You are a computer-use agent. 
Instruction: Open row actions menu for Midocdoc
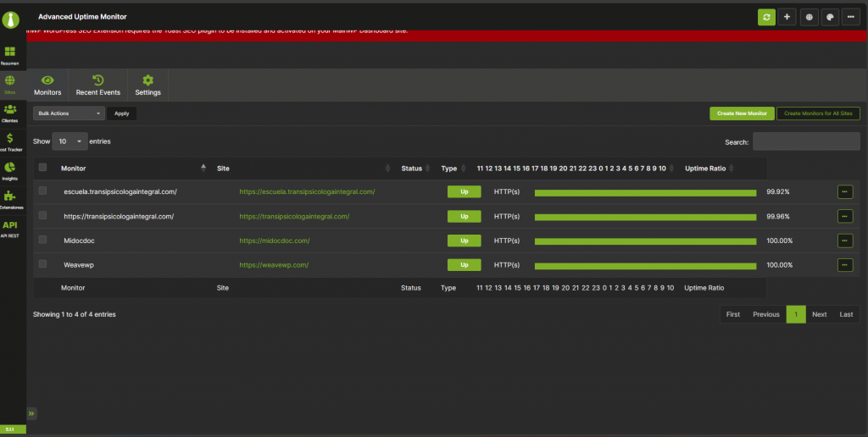coord(845,241)
